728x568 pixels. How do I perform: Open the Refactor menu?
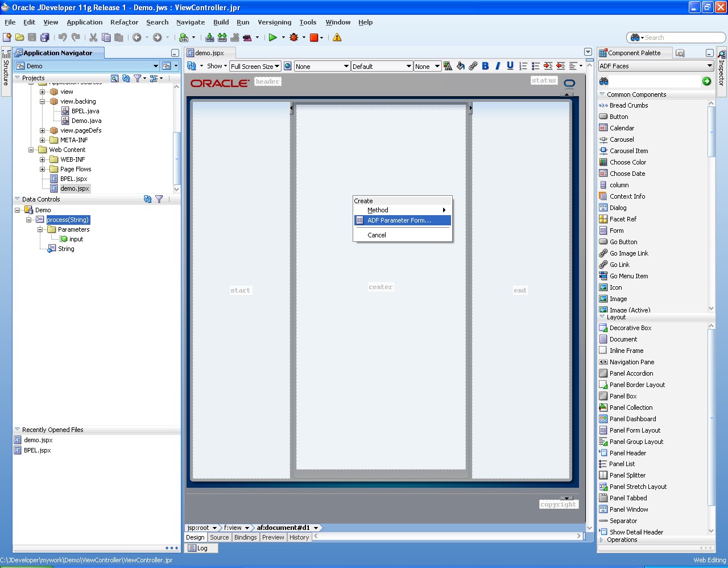tap(125, 22)
